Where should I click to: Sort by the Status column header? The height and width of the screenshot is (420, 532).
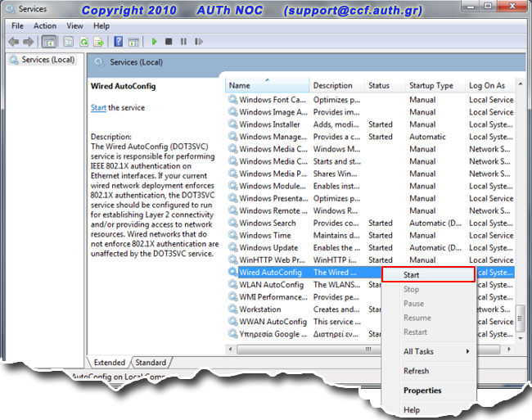(385, 85)
